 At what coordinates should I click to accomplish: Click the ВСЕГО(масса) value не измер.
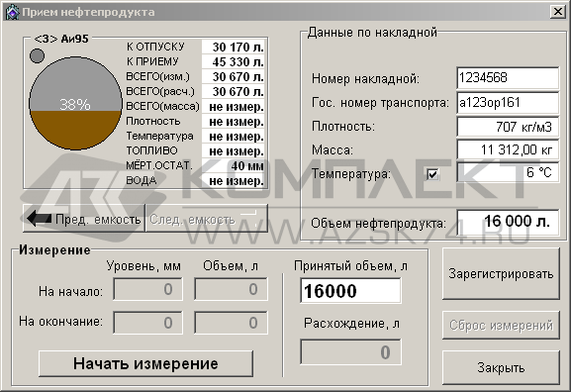[x=234, y=106]
